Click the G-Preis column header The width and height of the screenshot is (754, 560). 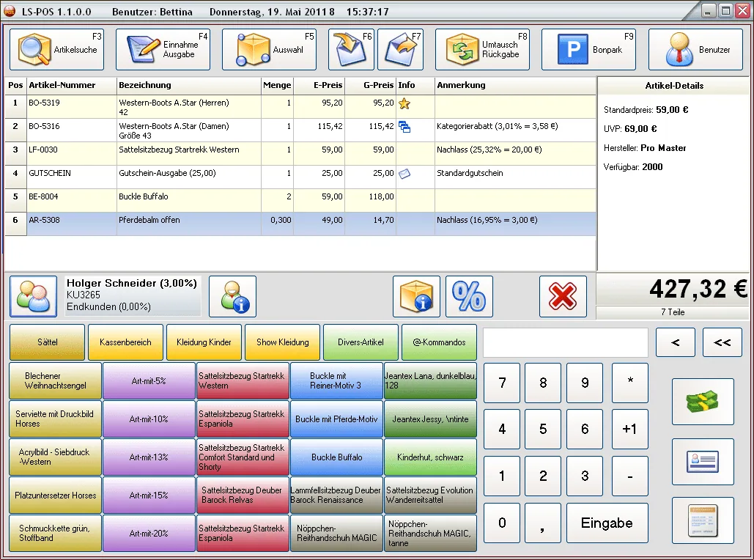[371, 85]
